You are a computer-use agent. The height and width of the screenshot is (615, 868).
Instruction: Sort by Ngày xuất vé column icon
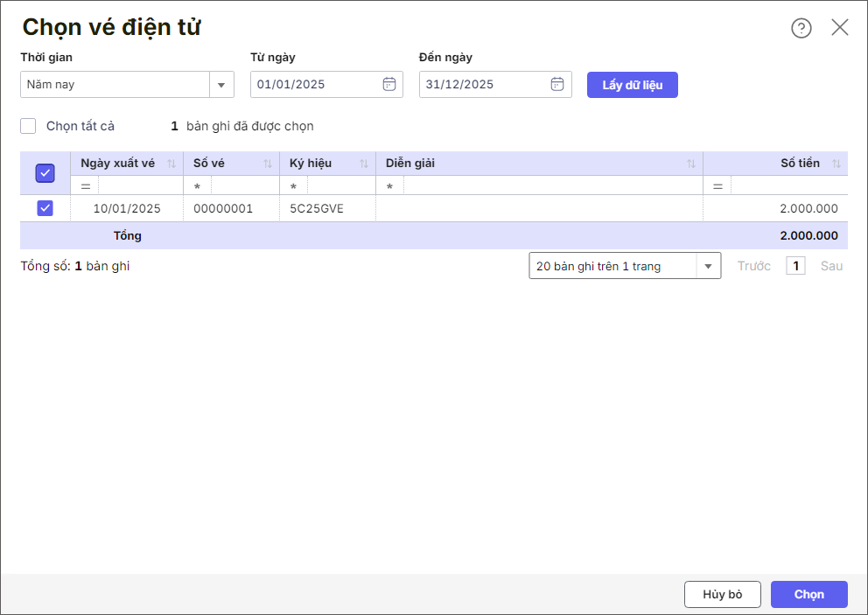pyautogui.click(x=171, y=164)
